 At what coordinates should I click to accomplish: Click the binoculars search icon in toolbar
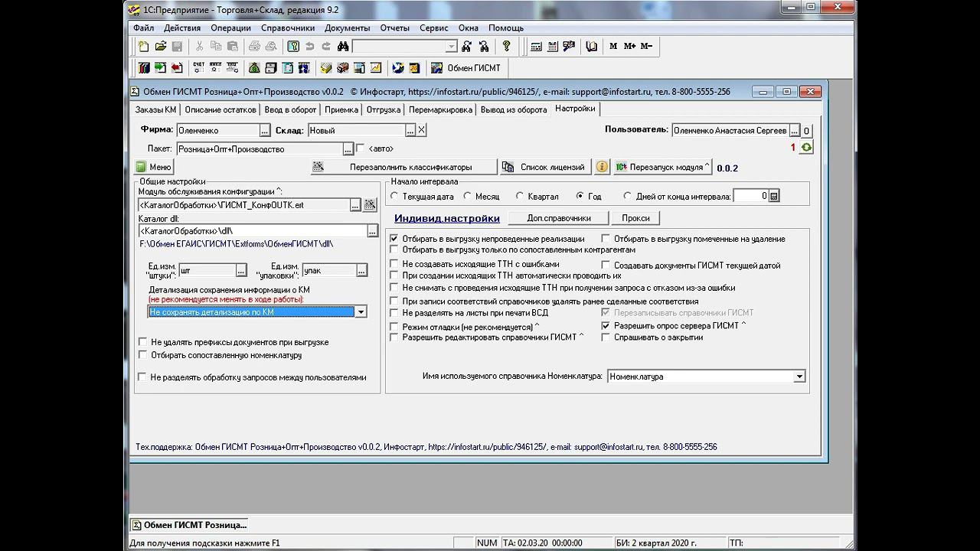(343, 47)
